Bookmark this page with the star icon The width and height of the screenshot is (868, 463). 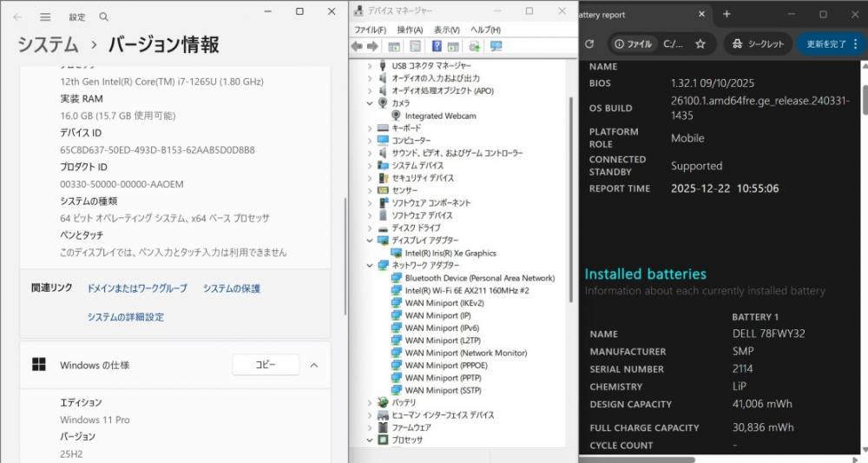[700, 43]
